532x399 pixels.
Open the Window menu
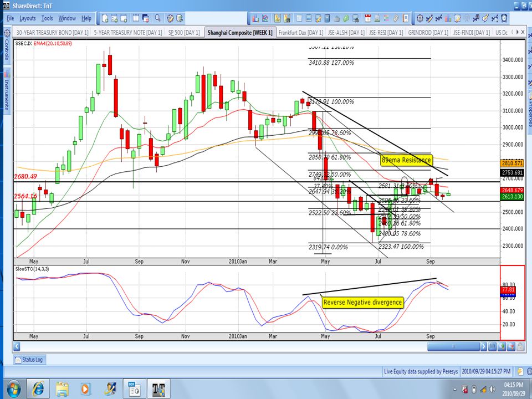point(67,18)
